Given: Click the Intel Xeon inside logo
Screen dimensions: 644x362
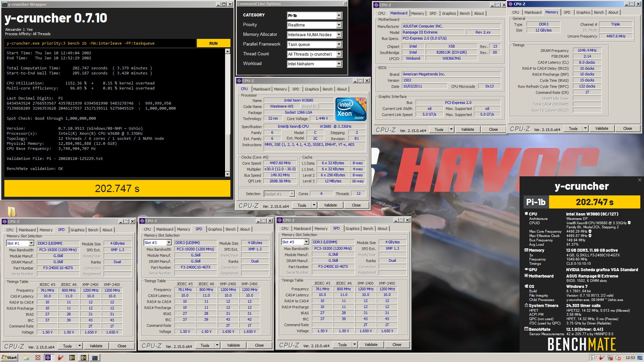Looking at the screenshot, I should click(351, 109).
